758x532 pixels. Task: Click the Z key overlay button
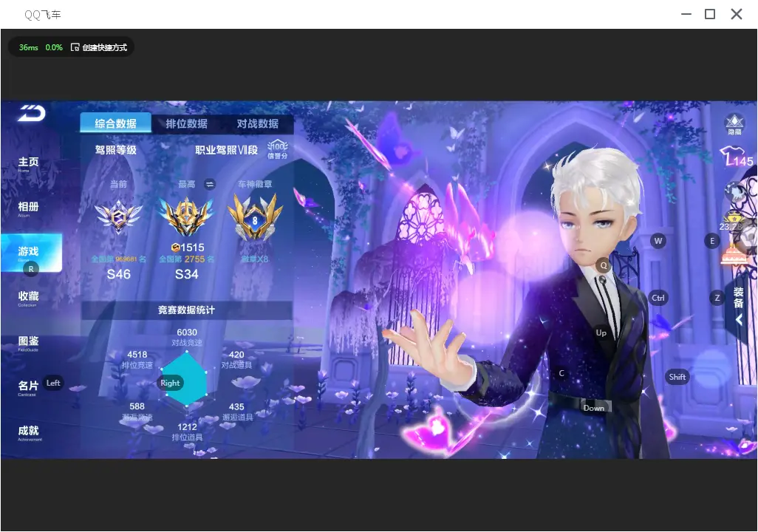point(717,298)
